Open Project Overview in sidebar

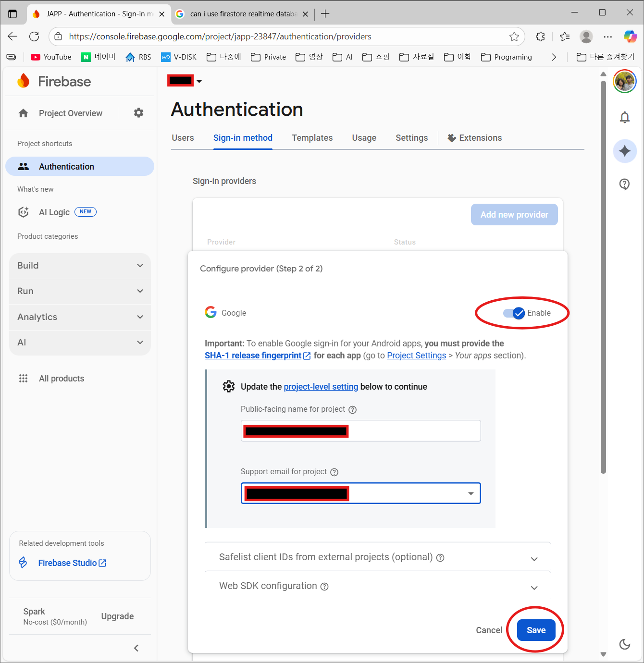click(70, 113)
